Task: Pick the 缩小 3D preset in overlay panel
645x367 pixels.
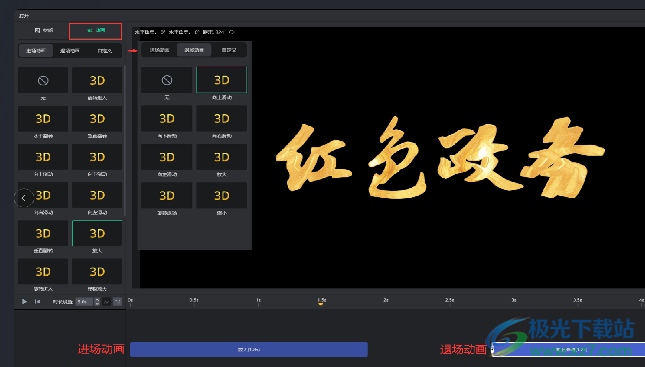Action: 222,195
